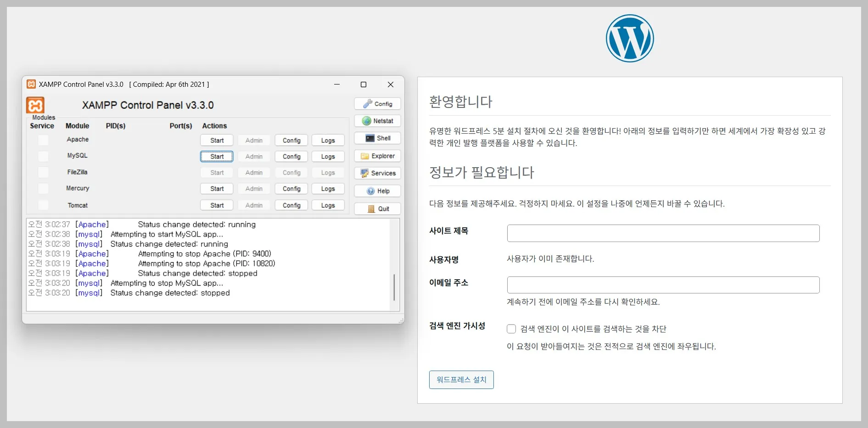The height and width of the screenshot is (428, 868).
Task: View Logs for Mercury
Action: [328, 189]
